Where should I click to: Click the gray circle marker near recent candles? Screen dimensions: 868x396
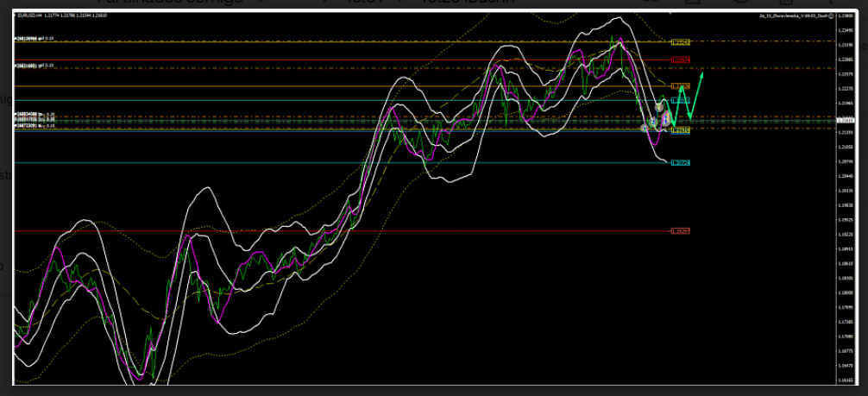658,107
